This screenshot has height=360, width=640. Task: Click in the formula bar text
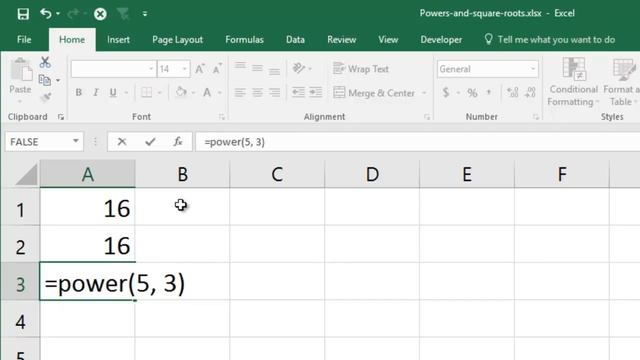(235, 142)
